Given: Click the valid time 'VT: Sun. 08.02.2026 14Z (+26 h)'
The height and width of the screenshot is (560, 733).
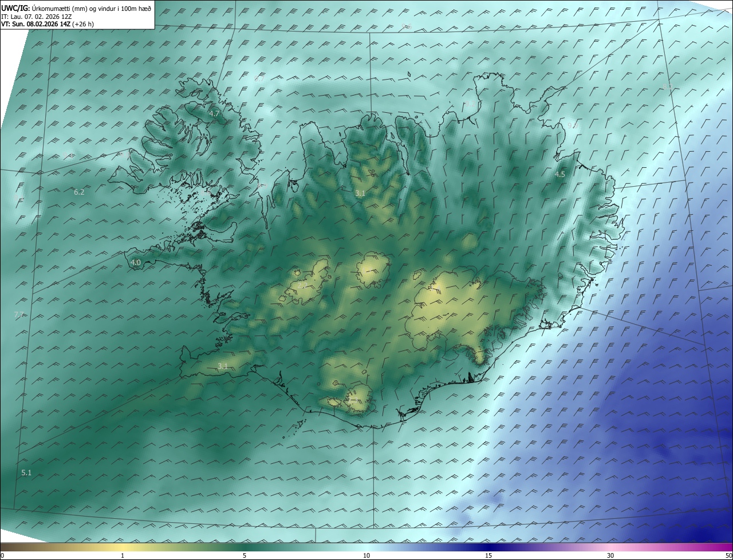Looking at the screenshot, I should point(48,24).
